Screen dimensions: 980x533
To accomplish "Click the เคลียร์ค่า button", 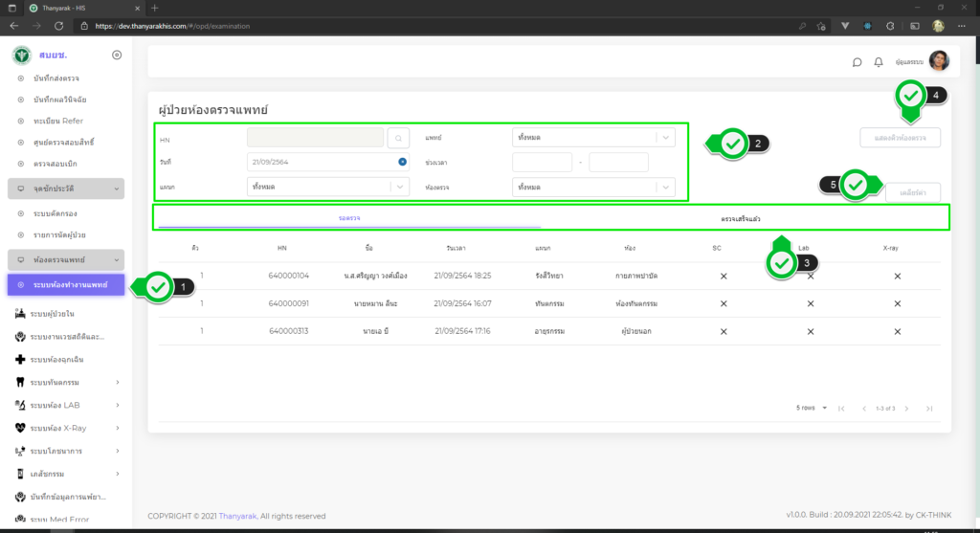I will [x=912, y=192].
